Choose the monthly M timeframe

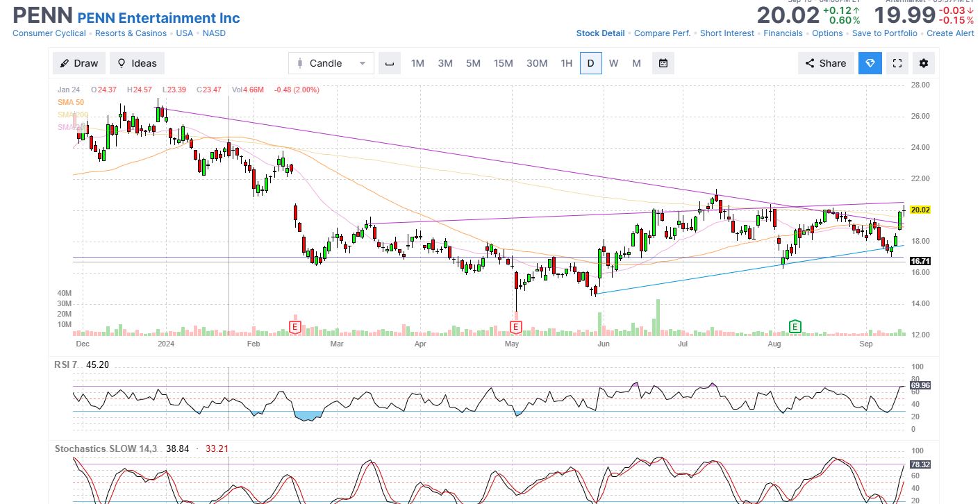click(x=636, y=63)
